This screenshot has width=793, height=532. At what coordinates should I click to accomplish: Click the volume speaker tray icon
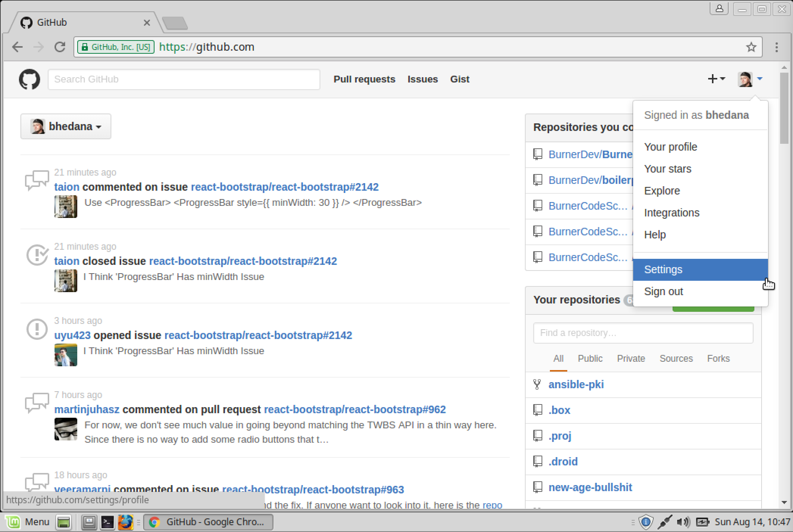coord(683,522)
